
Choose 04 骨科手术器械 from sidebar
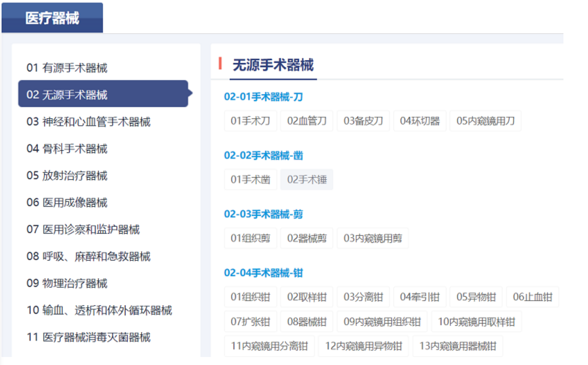67,149
